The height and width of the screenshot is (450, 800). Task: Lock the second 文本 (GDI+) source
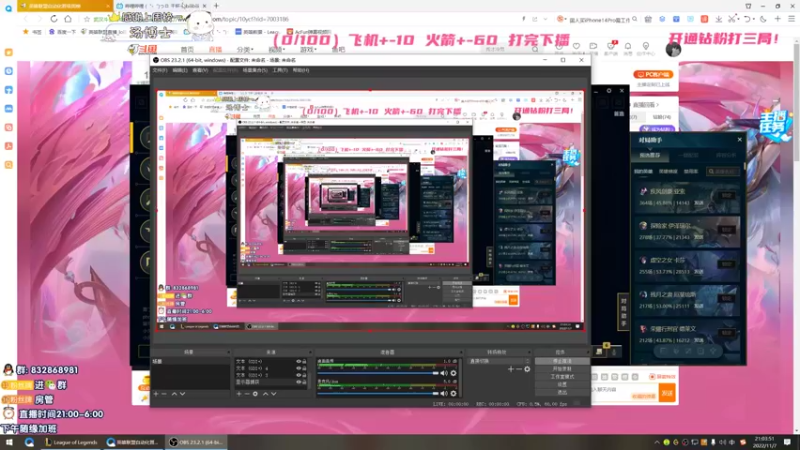tap(305, 368)
